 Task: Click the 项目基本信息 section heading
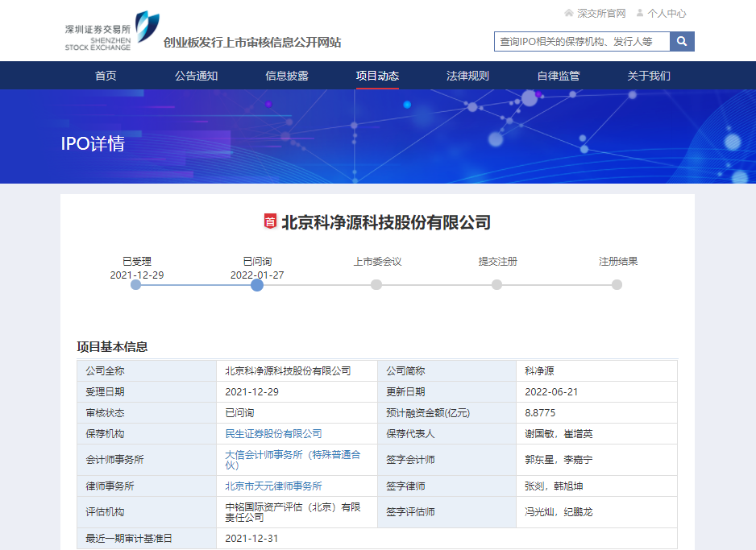[x=112, y=346]
